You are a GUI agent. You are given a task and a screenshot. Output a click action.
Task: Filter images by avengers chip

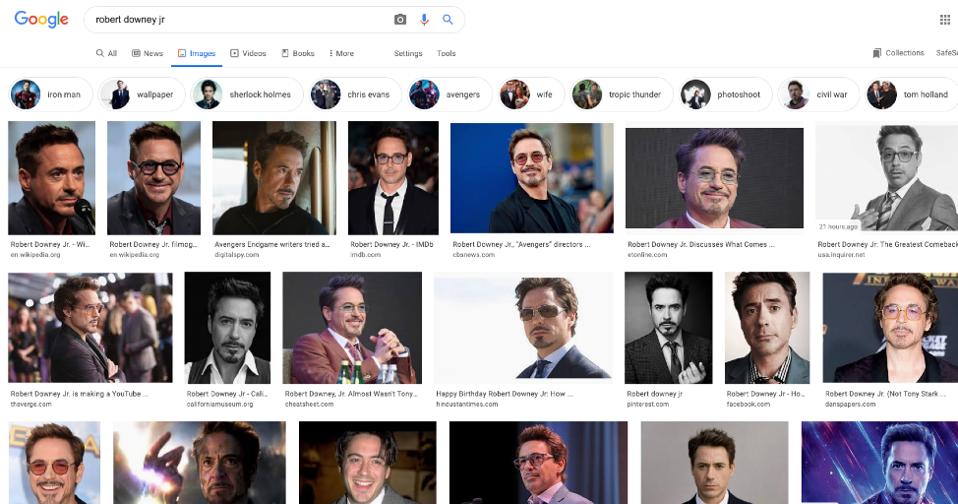point(449,95)
